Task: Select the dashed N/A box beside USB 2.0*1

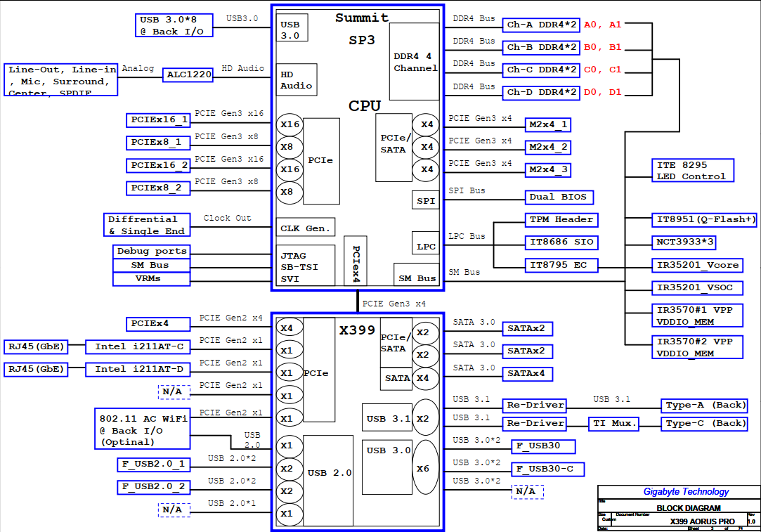Action: pyautogui.click(x=174, y=510)
